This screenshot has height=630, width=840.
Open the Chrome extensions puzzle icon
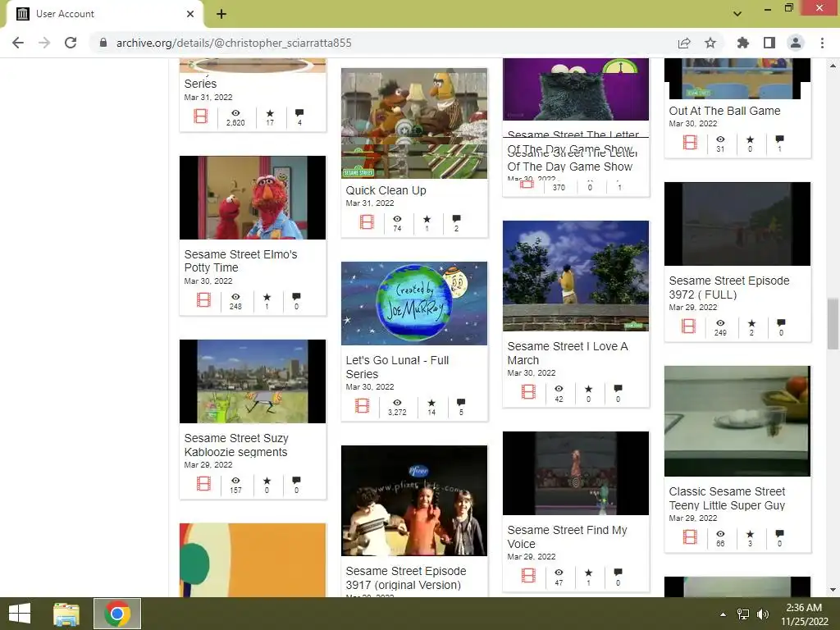pos(742,43)
